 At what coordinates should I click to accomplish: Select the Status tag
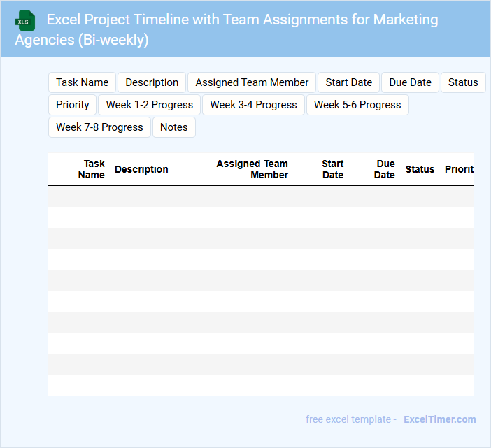(x=463, y=82)
